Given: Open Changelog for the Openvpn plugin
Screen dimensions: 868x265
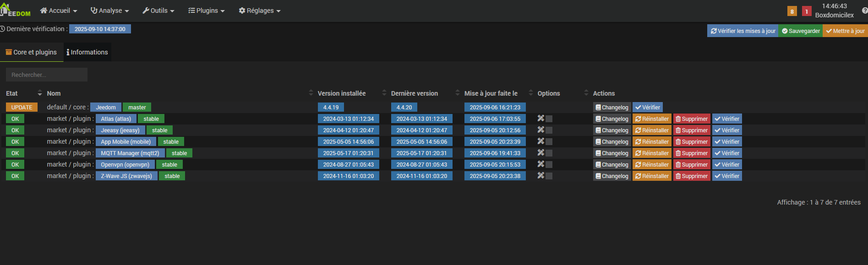Looking at the screenshot, I should coord(612,164).
